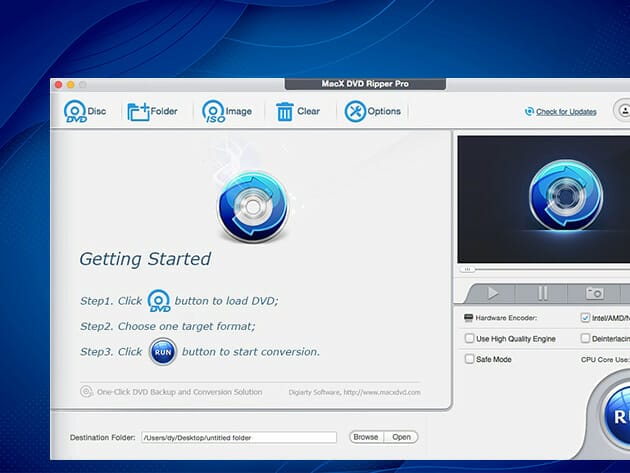
Task: Pause the preview playback
Action: coord(543,293)
